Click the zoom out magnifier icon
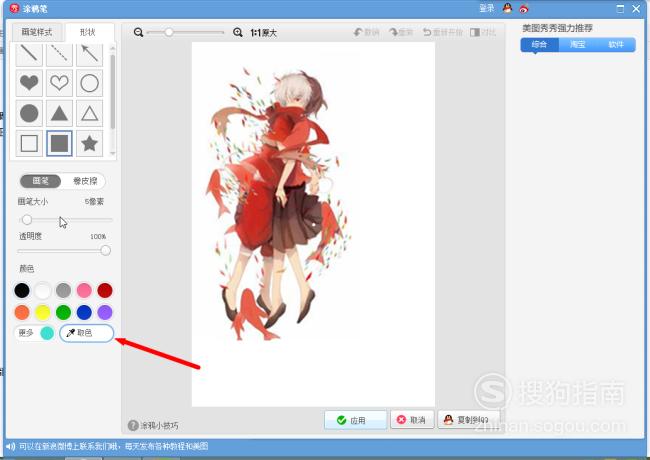The height and width of the screenshot is (460, 650). (x=138, y=32)
